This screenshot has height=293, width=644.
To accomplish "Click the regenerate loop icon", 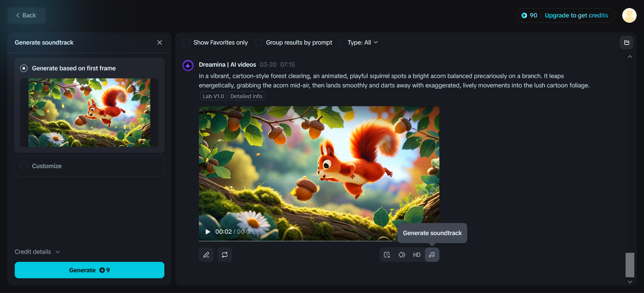I will click(225, 255).
